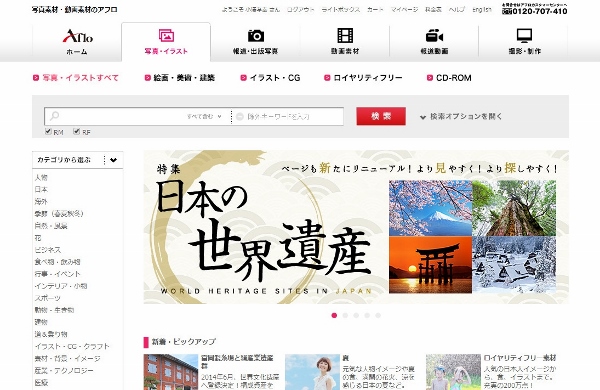Click the Aflo logo
Screen dimensions: 600x390
77,36
